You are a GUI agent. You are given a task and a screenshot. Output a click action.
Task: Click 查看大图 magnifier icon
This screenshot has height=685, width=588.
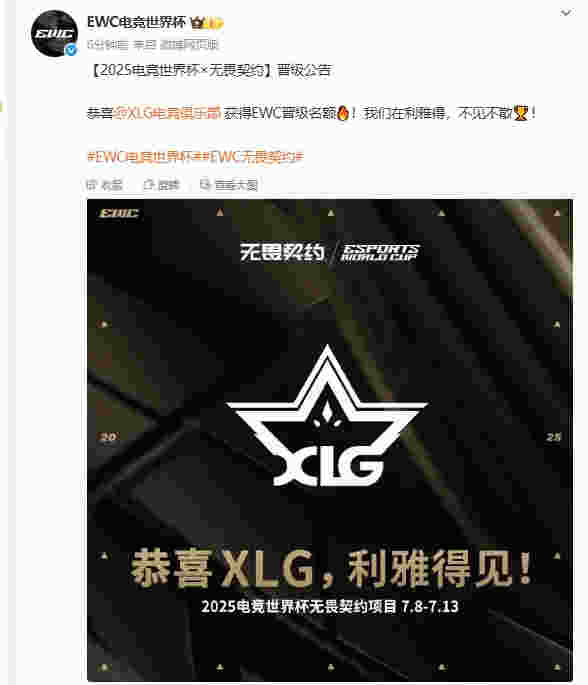tap(205, 185)
